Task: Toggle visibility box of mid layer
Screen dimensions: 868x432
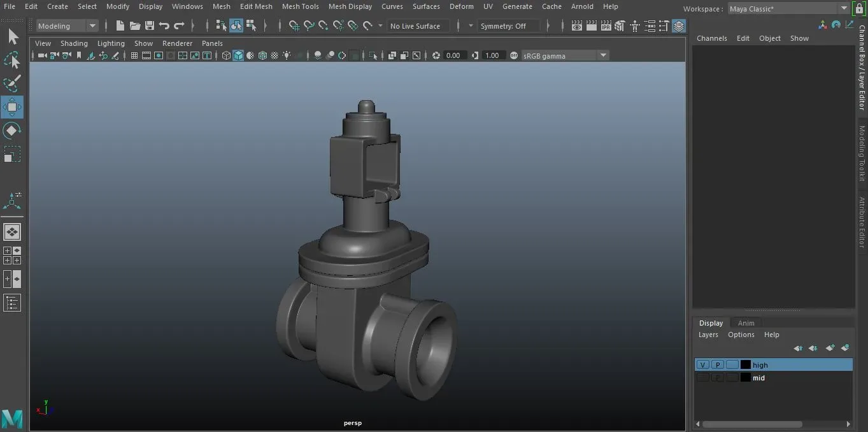Action: (x=702, y=378)
